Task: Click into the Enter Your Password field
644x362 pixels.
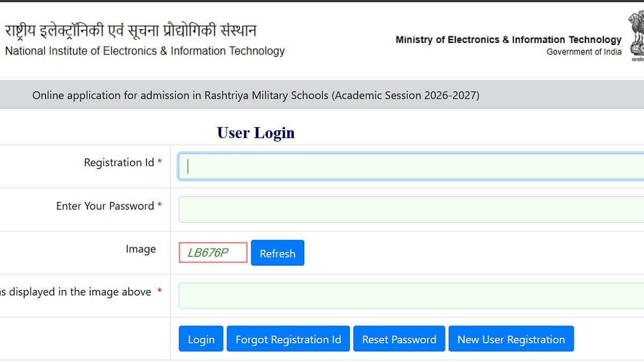Action: [x=411, y=209]
